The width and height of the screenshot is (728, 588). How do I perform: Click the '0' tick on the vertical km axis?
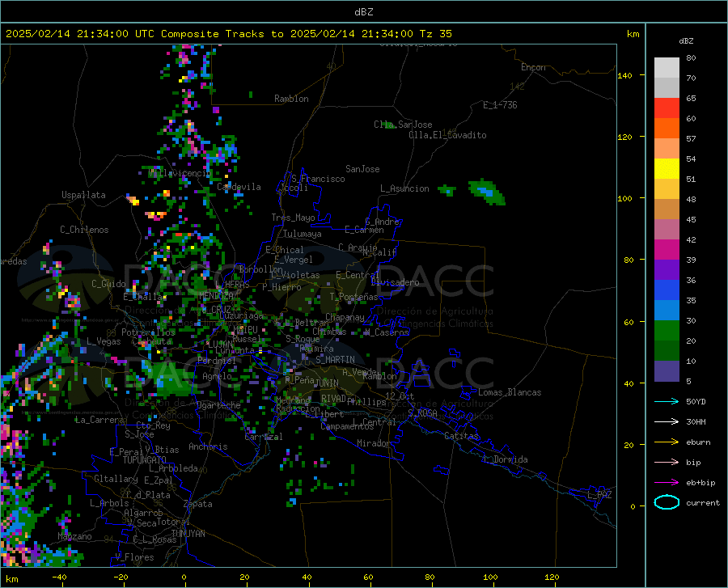coord(633,506)
